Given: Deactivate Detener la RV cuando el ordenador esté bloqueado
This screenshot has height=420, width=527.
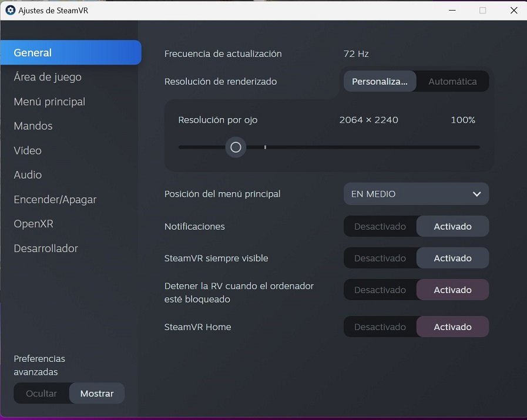Looking at the screenshot, I should [x=380, y=290].
